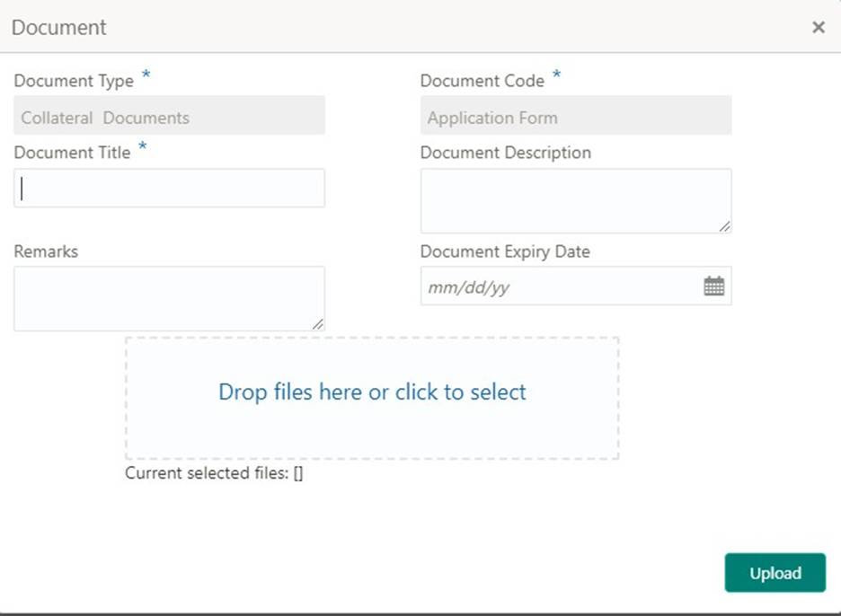Image resolution: width=841 pixels, height=616 pixels.
Task: Click the 'Document Type' label
Action: (x=74, y=81)
